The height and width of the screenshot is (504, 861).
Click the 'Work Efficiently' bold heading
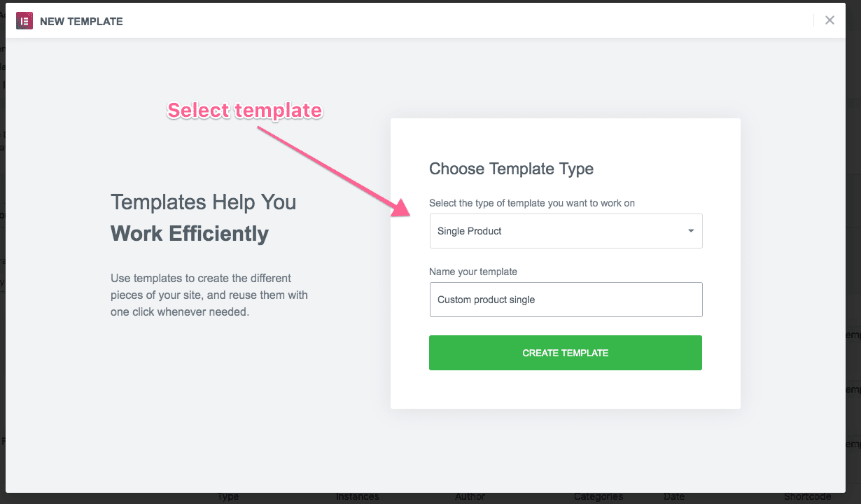pyautogui.click(x=189, y=234)
